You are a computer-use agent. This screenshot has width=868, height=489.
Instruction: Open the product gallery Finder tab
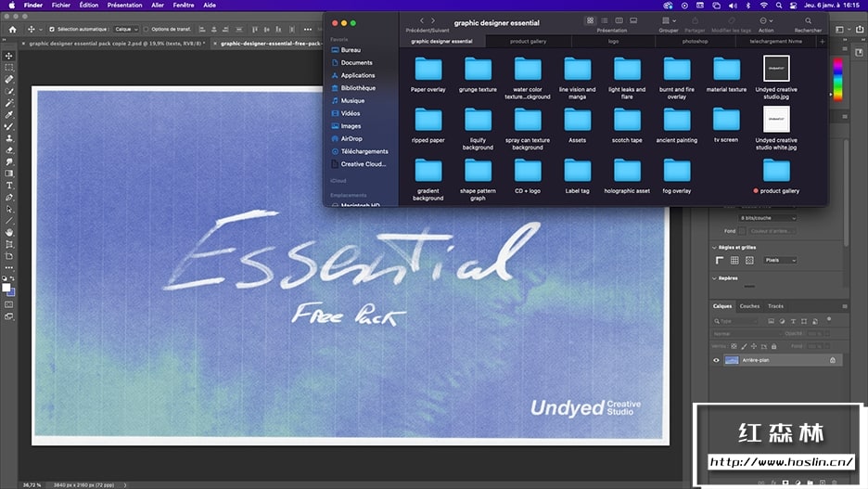click(528, 42)
